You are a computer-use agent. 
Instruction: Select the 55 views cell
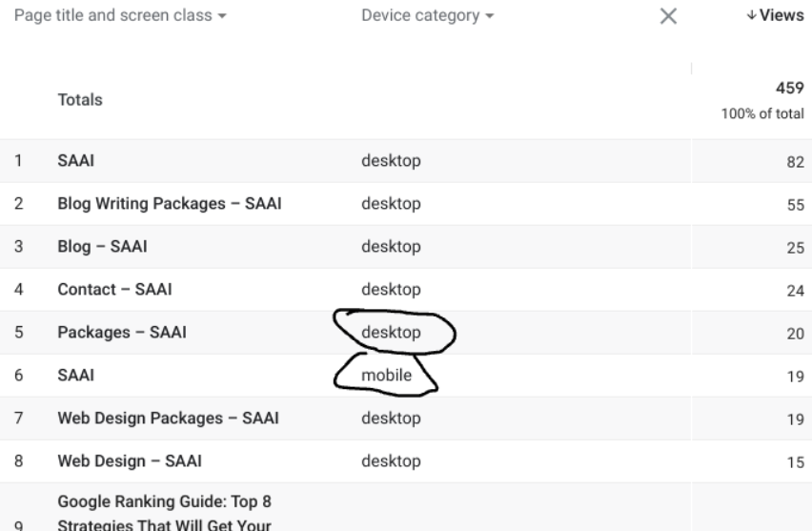794,206
